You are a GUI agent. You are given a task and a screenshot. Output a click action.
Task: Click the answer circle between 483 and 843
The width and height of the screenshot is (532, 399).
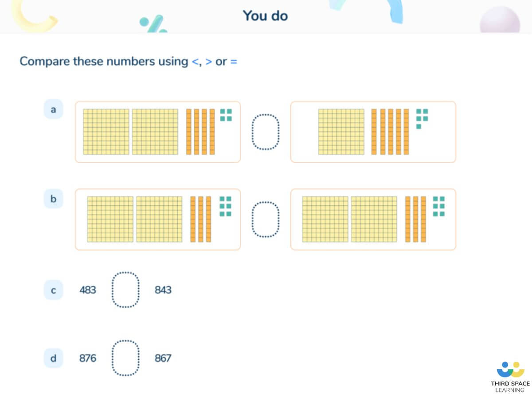point(125,290)
